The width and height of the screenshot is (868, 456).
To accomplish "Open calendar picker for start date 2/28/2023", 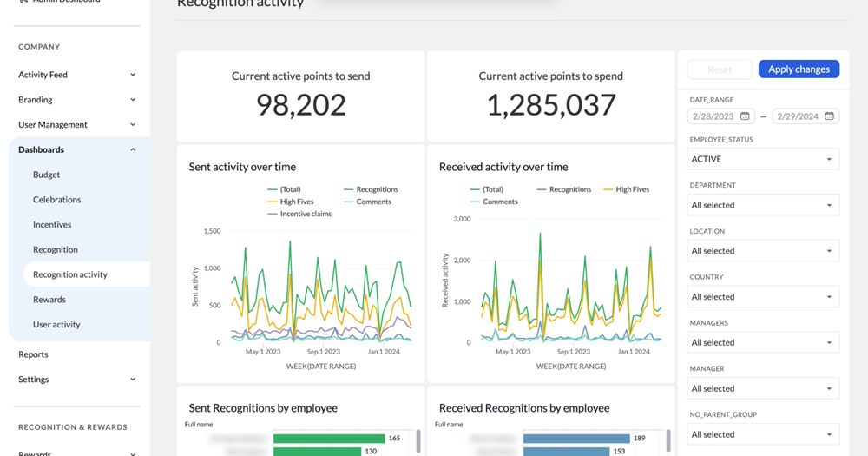I will tap(745, 116).
